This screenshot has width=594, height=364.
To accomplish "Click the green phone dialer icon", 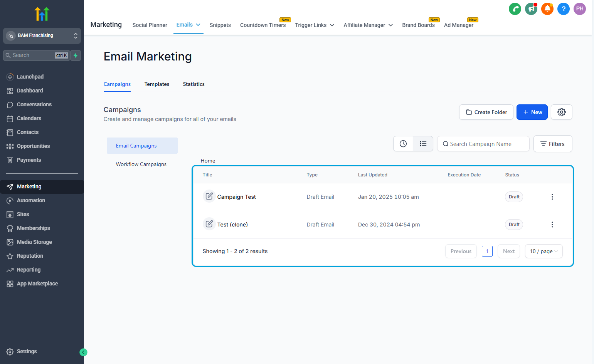I will [515, 9].
